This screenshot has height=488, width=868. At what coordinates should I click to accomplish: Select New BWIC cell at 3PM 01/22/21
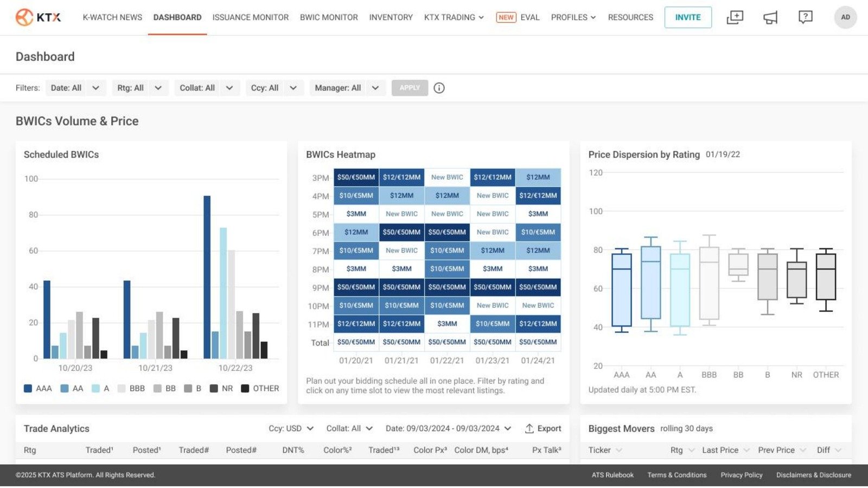(x=447, y=177)
